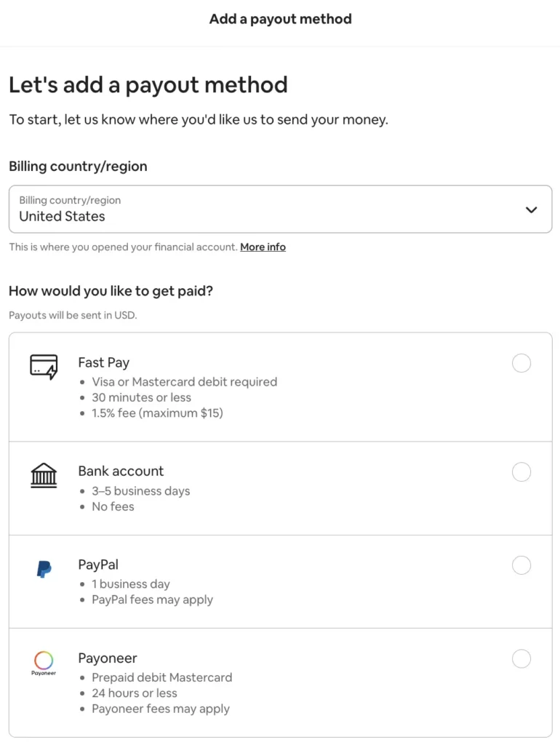Select the Bank account radio button
Image resolution: width=560 pixels, height=745 pixels.
coord(521,471)
